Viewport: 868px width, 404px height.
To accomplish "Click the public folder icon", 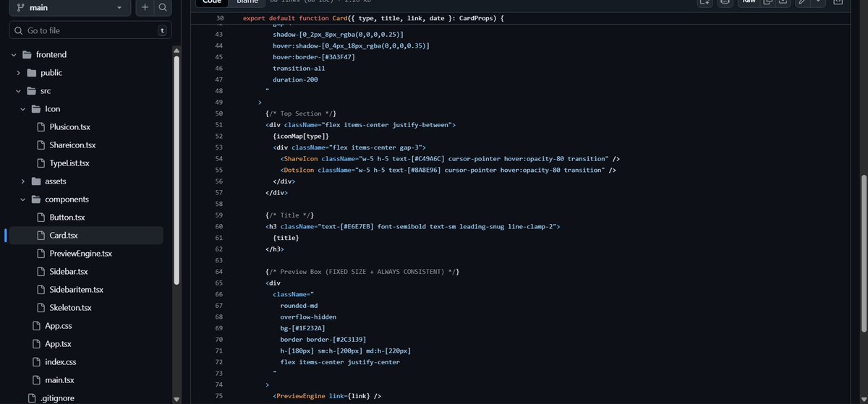I will click(31, 73).
